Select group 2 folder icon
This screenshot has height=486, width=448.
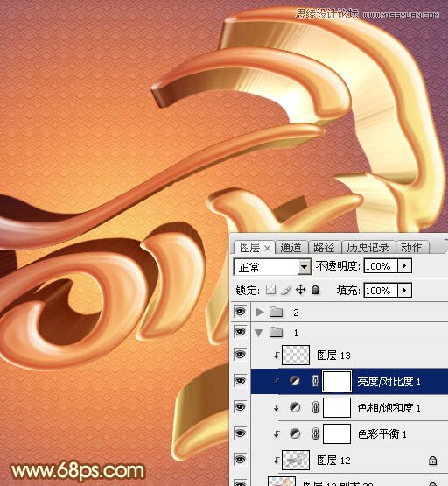pyautogui.click(x=276, y=312)
